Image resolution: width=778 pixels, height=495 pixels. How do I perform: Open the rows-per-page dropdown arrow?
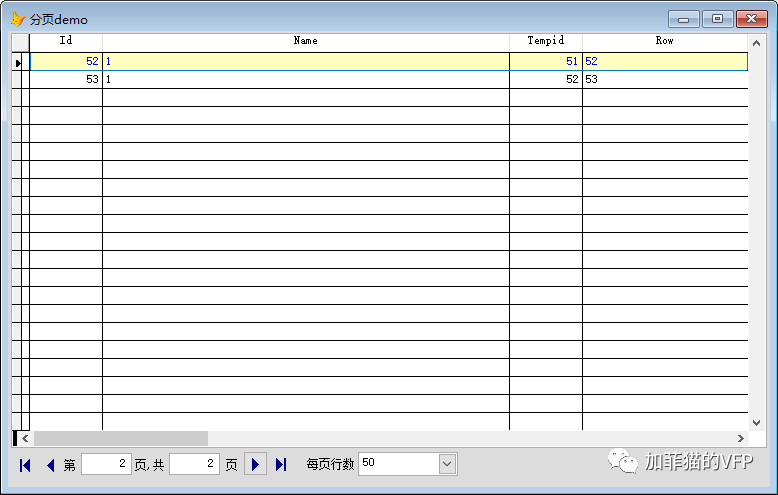447,464
